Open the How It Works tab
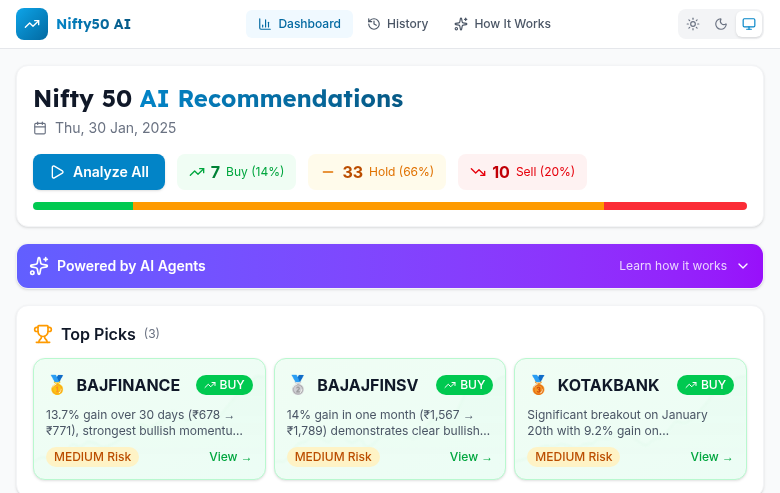Image resolution: width=780 pixels, height=493 pixels. pyautogui.click(x=502, y=24)
